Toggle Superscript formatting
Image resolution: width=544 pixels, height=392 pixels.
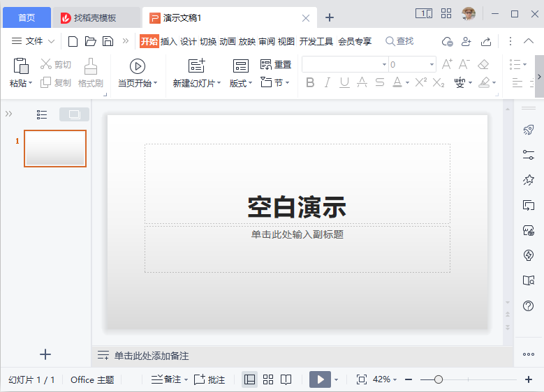(x=421, y=82)
